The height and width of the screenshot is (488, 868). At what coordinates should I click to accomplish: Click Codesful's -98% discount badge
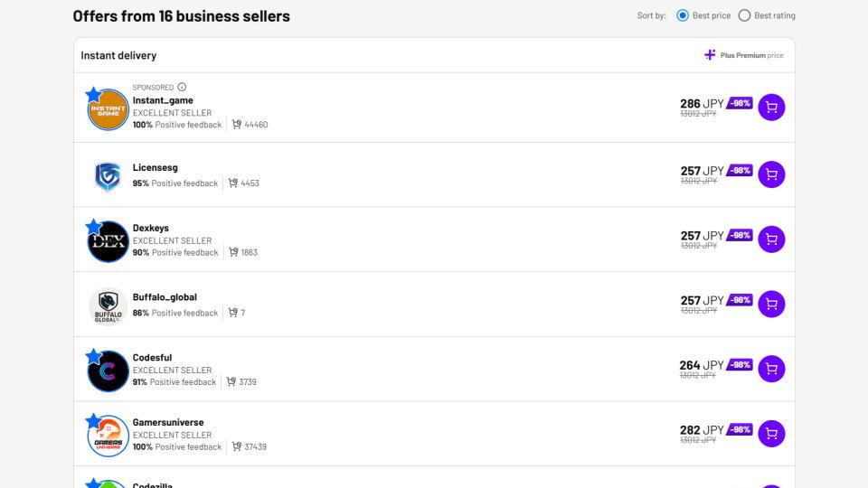click(x=740, y=364)
